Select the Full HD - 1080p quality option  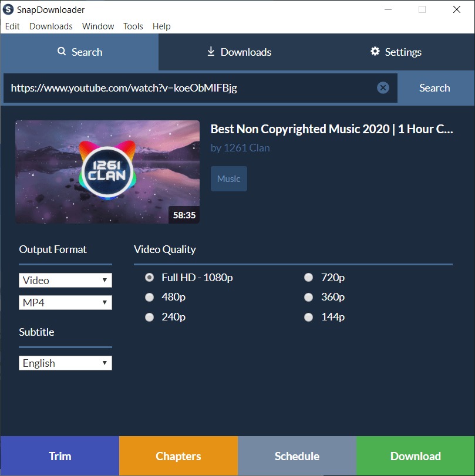150,278
